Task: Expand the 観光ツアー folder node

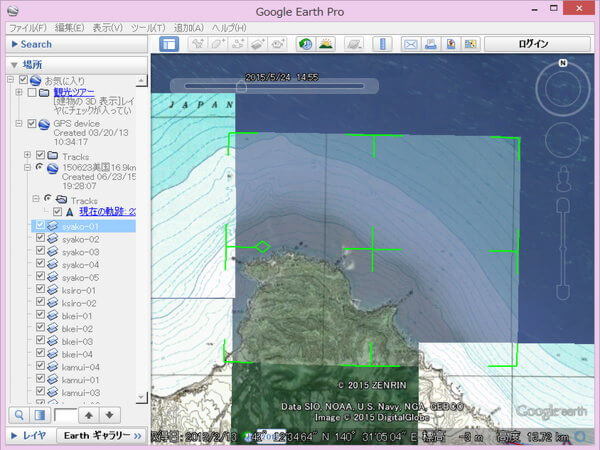Action: coord(18,92)
